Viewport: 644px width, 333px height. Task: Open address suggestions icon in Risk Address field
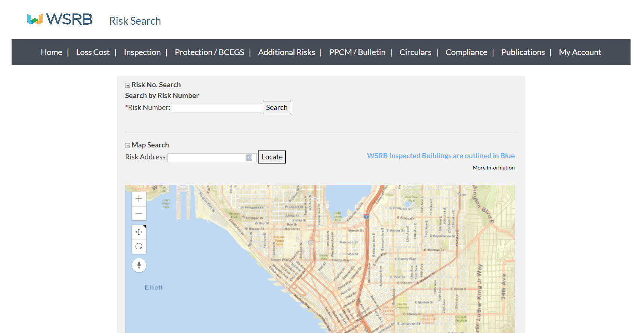coord(249,158)
